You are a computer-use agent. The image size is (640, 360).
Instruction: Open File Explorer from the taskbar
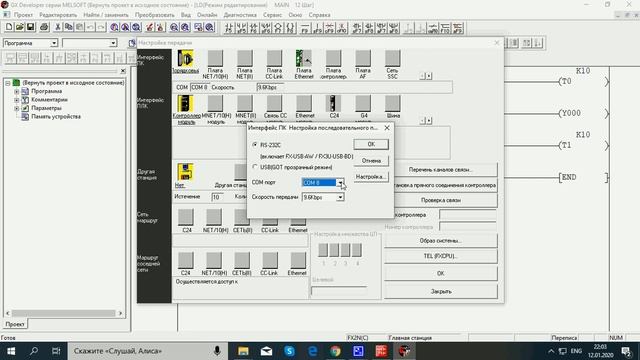[243, 351]
